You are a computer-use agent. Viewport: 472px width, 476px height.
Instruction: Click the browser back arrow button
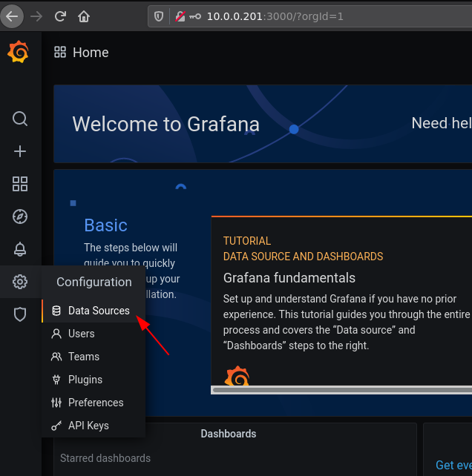pyautogui.click(x=12, y=16)
